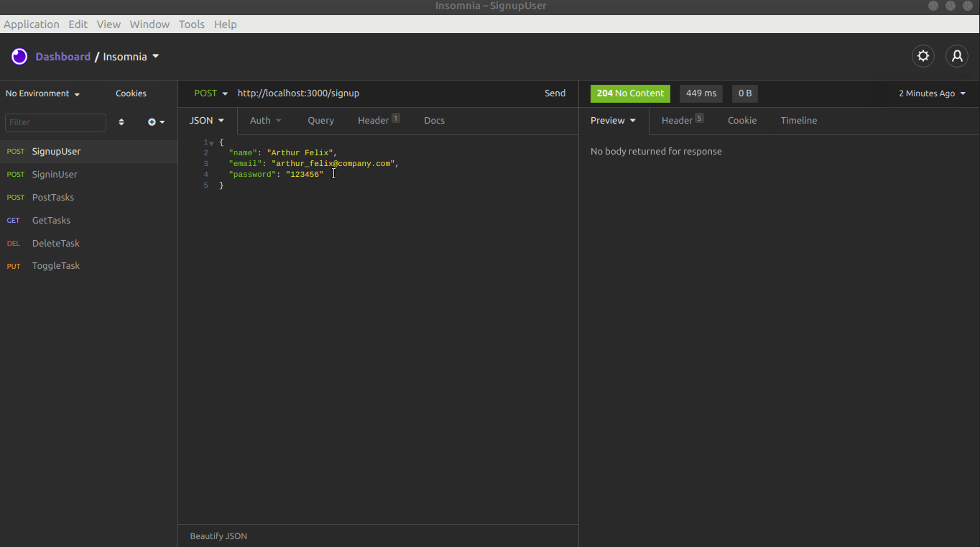
Task: Select the GetTasks request
Action: point(88,221)
